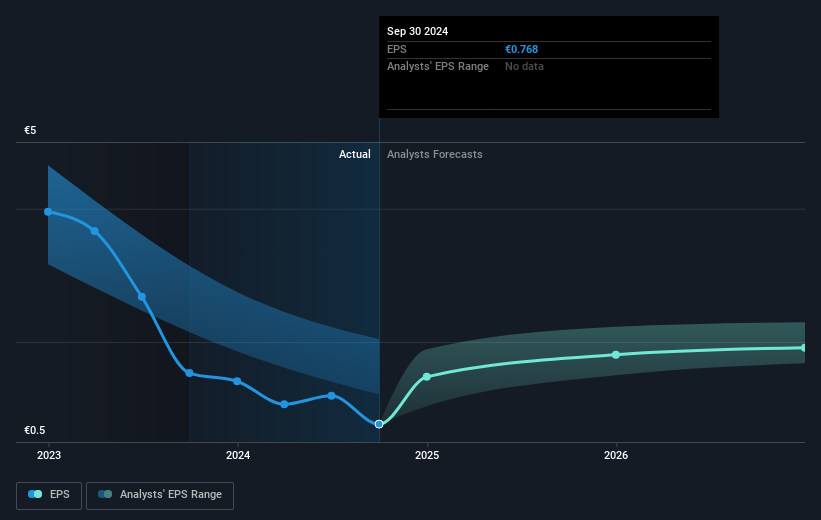Click the Analysts' EPS Range legend swatch
Image resolution: width=821 pixels, height=520 pixels.
coord(105,494)
